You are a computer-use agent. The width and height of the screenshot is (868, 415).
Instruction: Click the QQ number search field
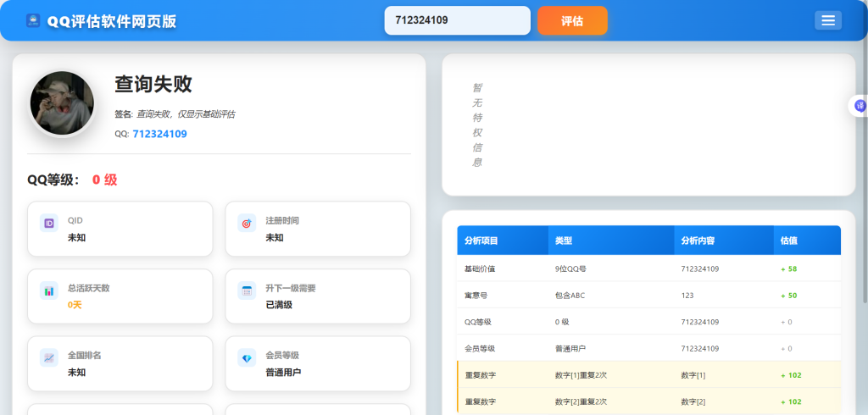(x=457, y=20)
